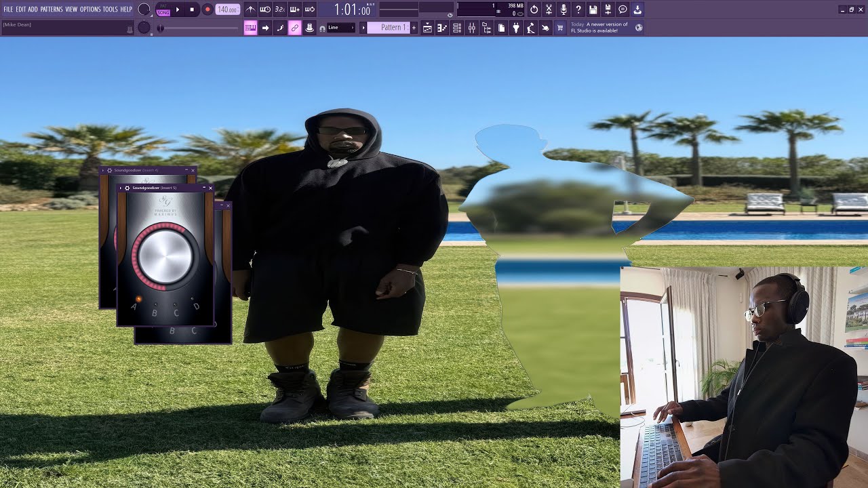
Task: Click the arrow left of Pattern 1
Action: 363,28
